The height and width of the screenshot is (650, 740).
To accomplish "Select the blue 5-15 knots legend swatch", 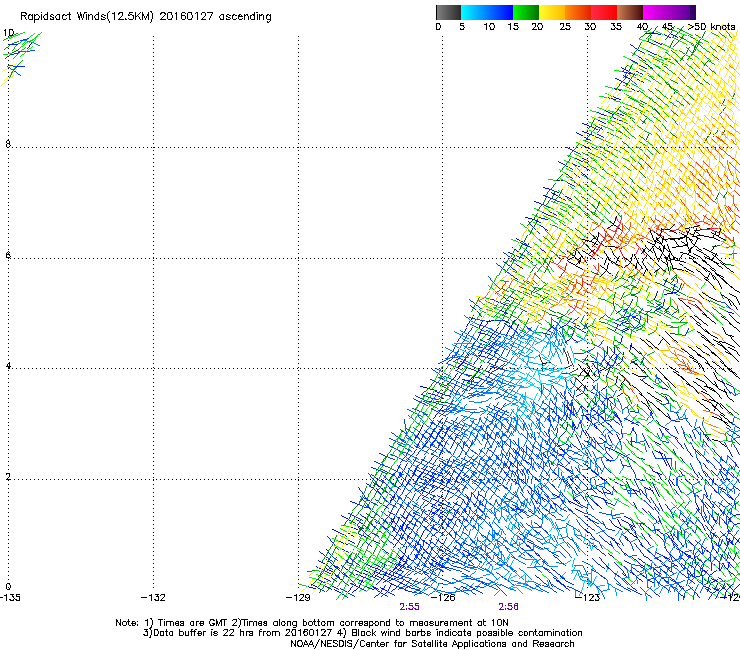I will point(487,12).
